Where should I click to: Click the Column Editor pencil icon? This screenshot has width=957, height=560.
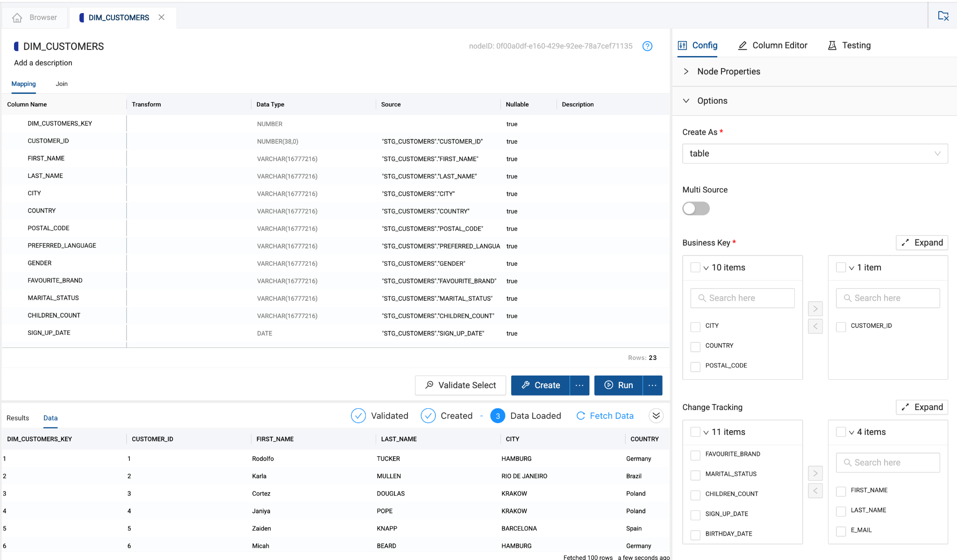(743, 45)
